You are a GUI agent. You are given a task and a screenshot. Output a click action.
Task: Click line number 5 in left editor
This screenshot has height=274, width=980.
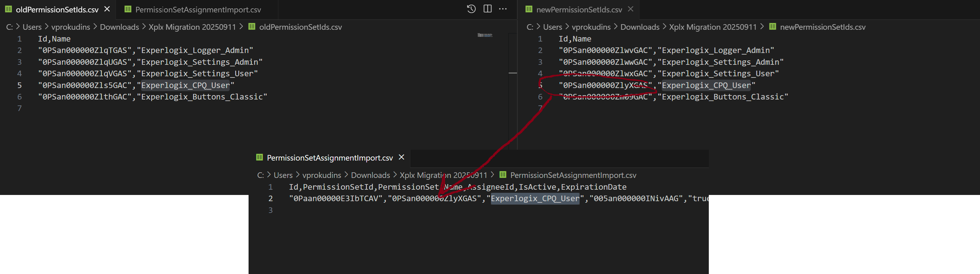[x=20, y=85]
